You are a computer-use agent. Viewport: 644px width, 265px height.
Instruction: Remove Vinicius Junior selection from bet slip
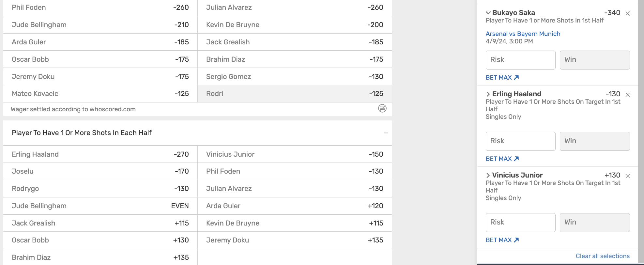coord(628,176)
